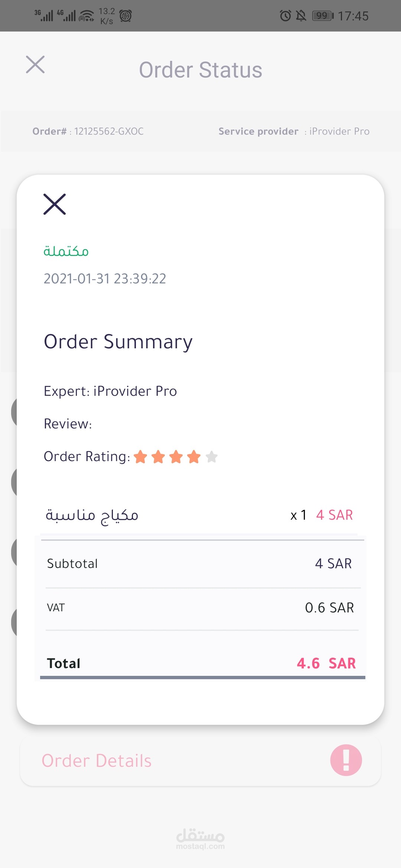
Task: Tap the Expert: iProvider Pro line
Action: (110, 391)
